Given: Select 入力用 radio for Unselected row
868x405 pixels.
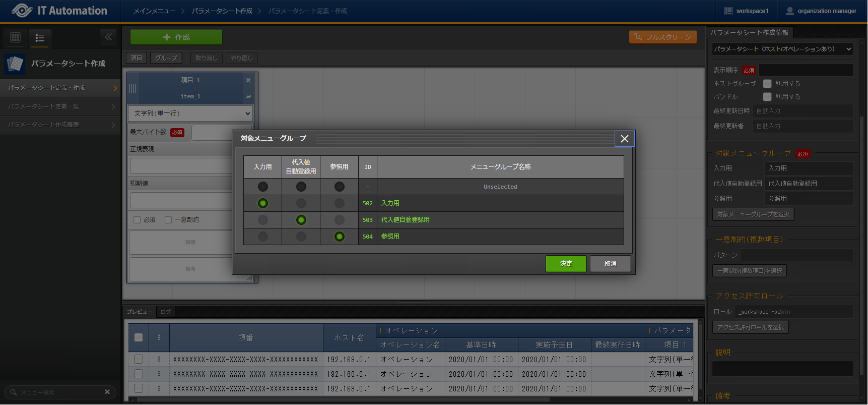Looking at the screenshot, I should tap(263, 187).
